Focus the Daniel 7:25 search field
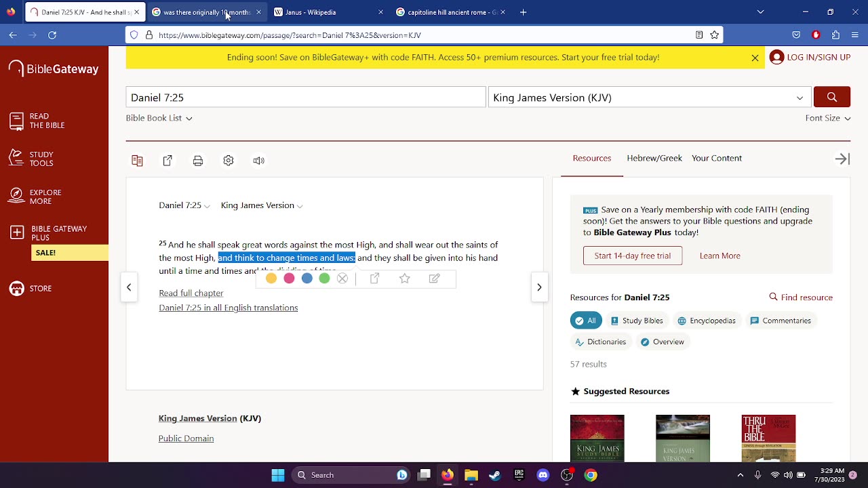 pos(306,98)
